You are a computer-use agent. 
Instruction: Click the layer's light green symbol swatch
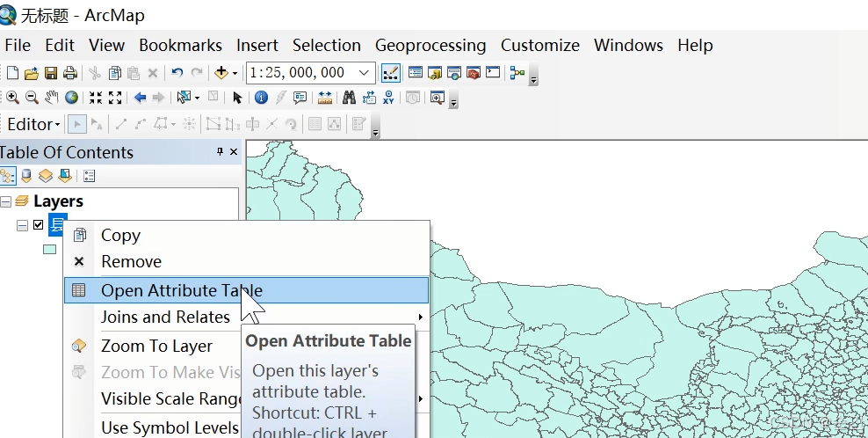point(50,250)
